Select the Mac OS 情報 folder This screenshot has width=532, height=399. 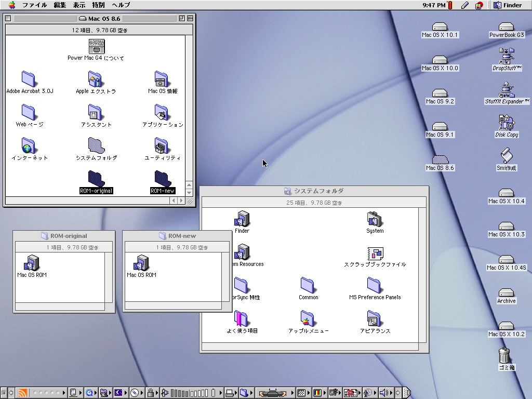pyautogui.click(x=162, y=79)
